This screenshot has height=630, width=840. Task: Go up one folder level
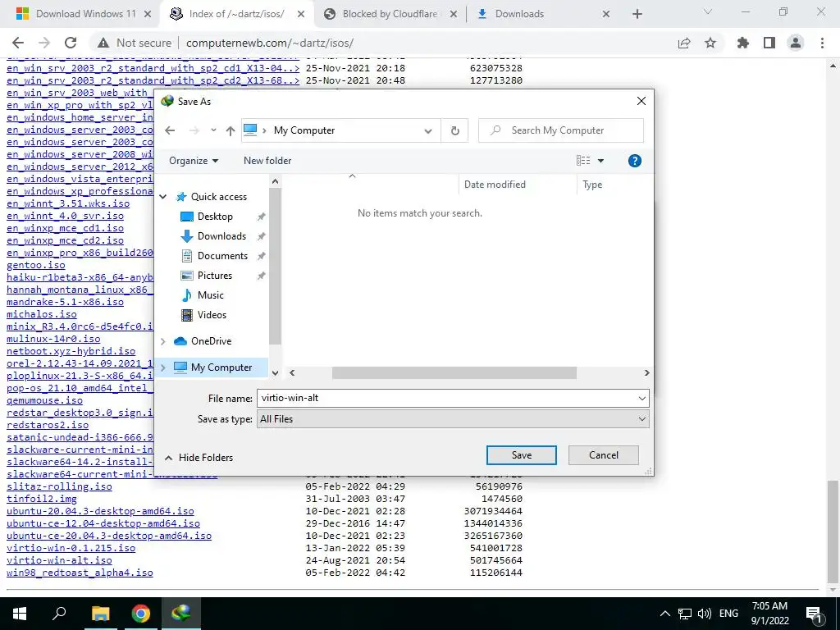[231, 130]
